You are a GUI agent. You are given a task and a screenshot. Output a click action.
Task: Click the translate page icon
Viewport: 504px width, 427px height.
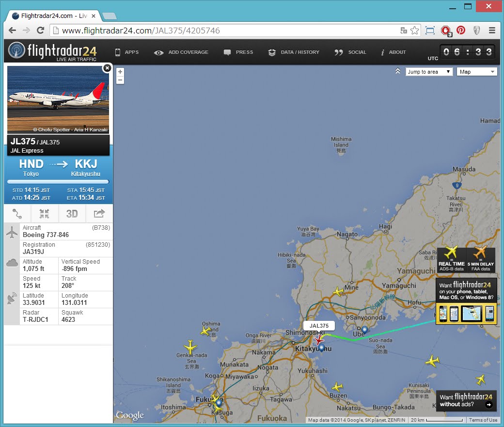(404, 31)
